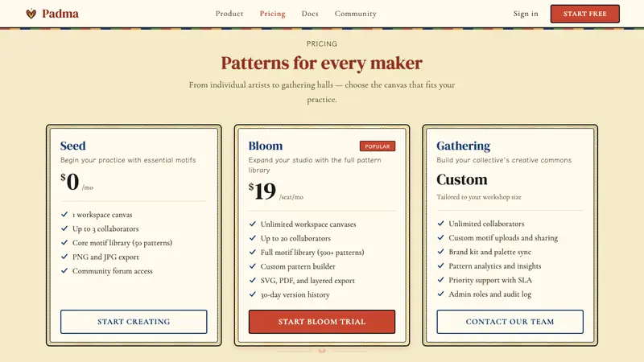Image resolution: width=644 pixels, height=362 pixels.
Task: Click the checkmark beside Brand kit and palette sync
Action: point(440,252)
